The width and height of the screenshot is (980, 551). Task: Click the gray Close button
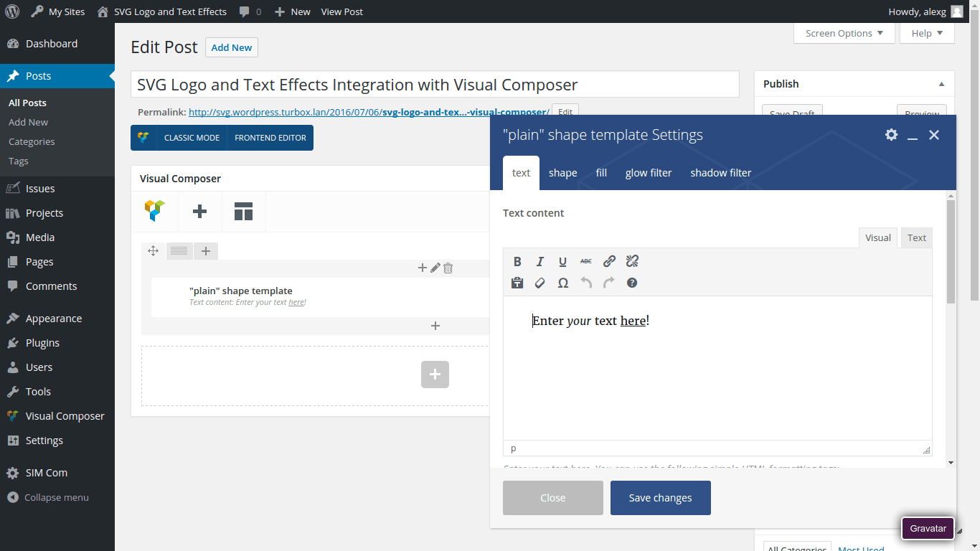click(553, 498)
